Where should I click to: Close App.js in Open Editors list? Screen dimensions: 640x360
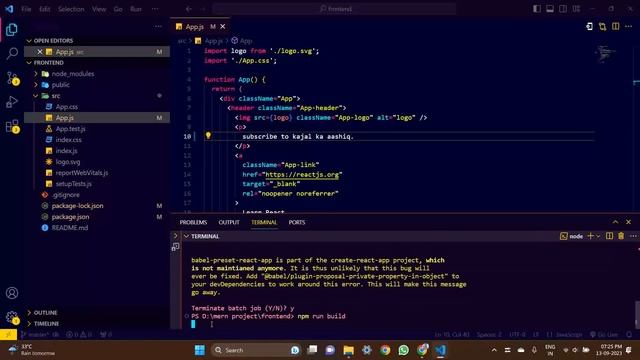pos(40,52)
